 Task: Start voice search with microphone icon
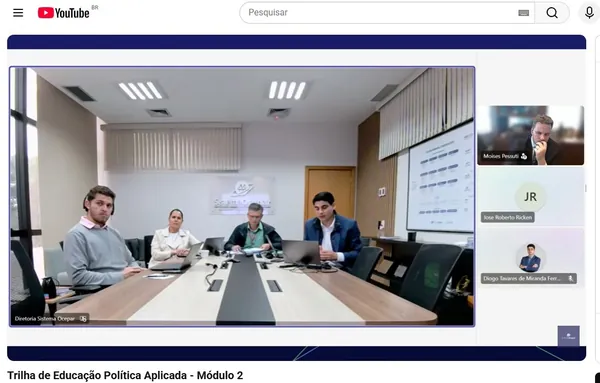pos(589,13)
